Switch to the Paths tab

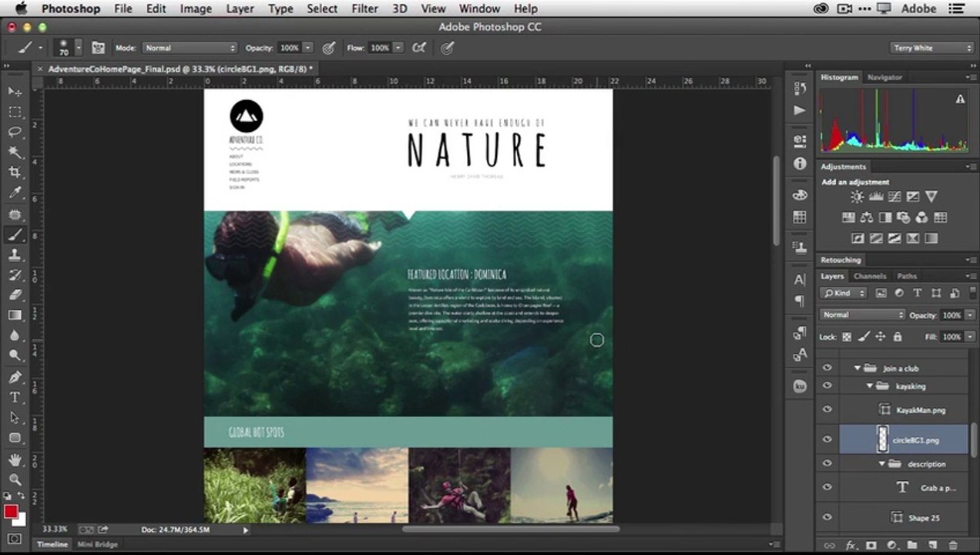[x=907, y=276]
